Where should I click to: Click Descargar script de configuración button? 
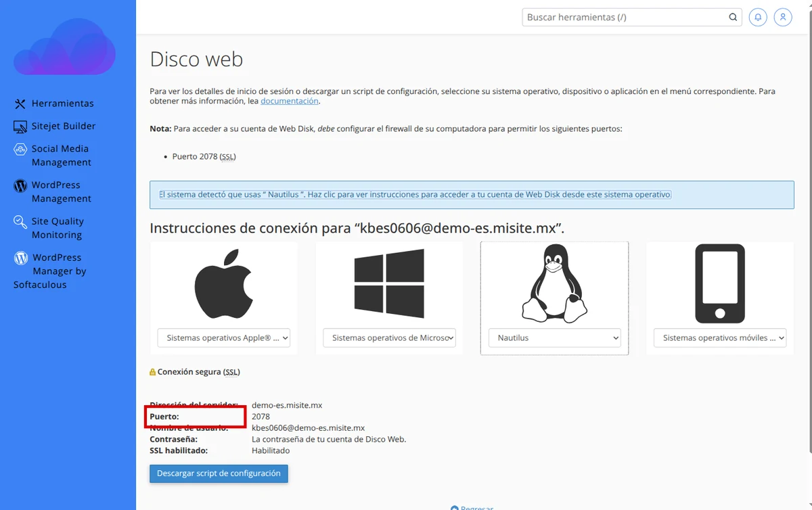click(219, 473)
